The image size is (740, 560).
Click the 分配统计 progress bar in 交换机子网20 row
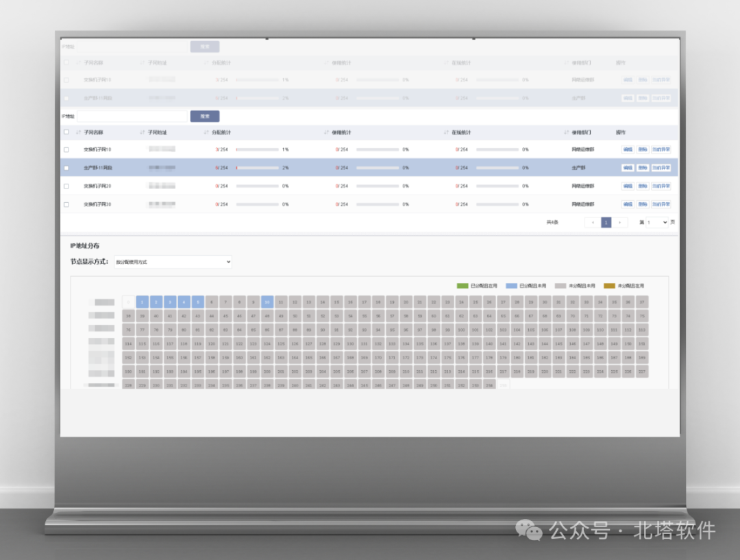[x=258, y=186]
